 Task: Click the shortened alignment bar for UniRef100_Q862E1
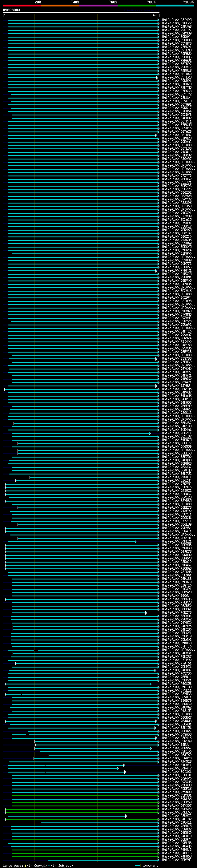coord(81,433)
